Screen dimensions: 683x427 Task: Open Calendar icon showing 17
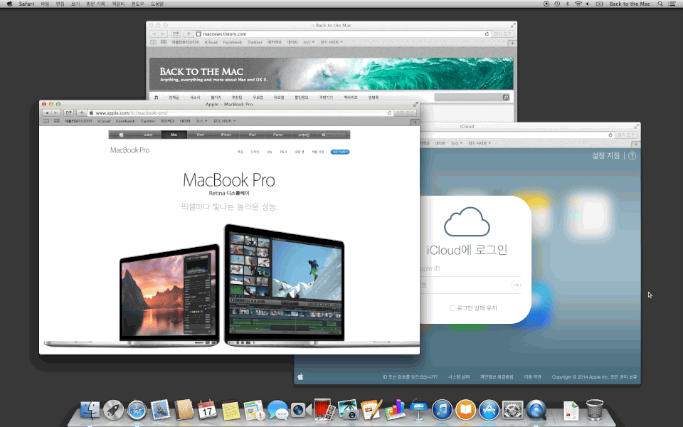click(x=207, y=410)
